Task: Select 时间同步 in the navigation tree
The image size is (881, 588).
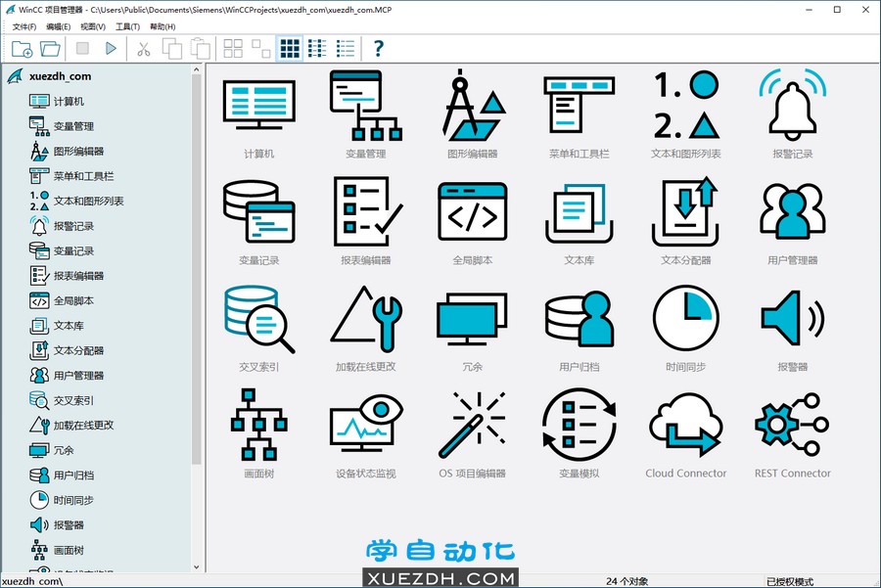Action: pos(73,500)
